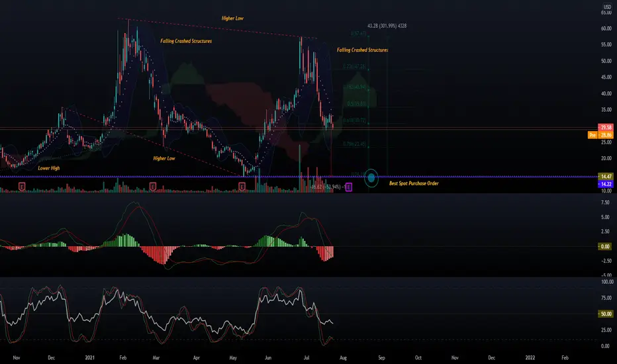Select right 'Falling Crashed Structures' annotation
617x364 pixels.
(x=362, y=50)
